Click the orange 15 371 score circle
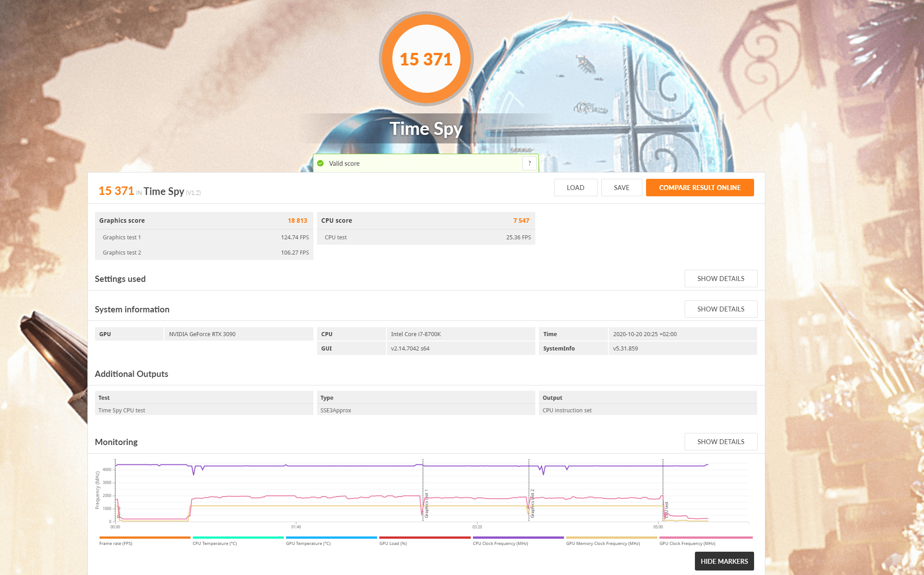924x575 pixels. (x=426, y=59)
